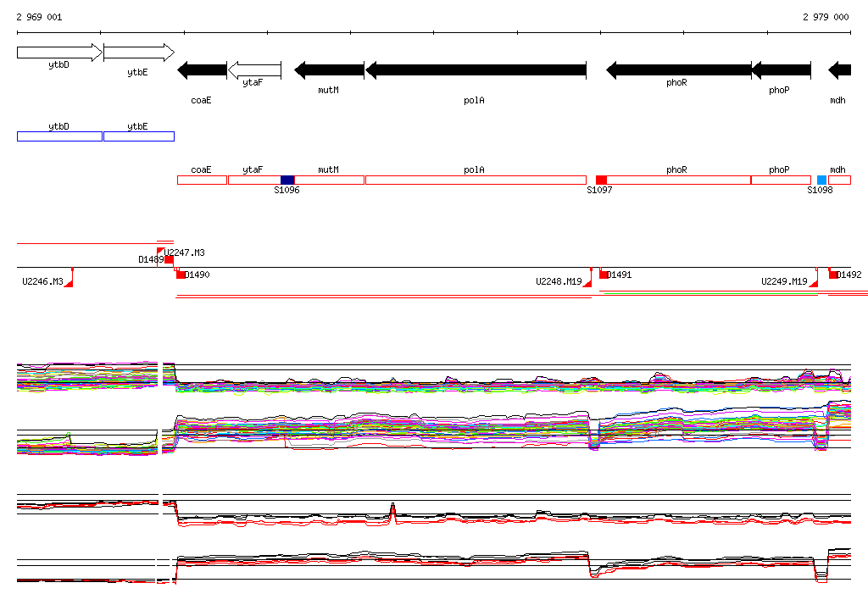Click the green segment line under D1491
868x605 pixels.
(711, 293)
